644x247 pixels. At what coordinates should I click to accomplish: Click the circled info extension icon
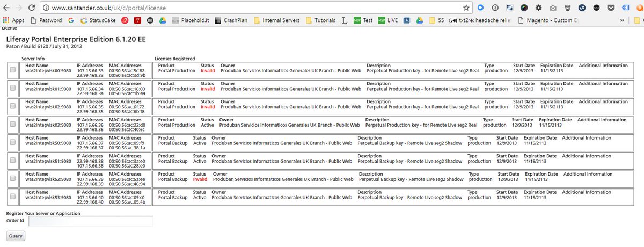click(495, 8)
